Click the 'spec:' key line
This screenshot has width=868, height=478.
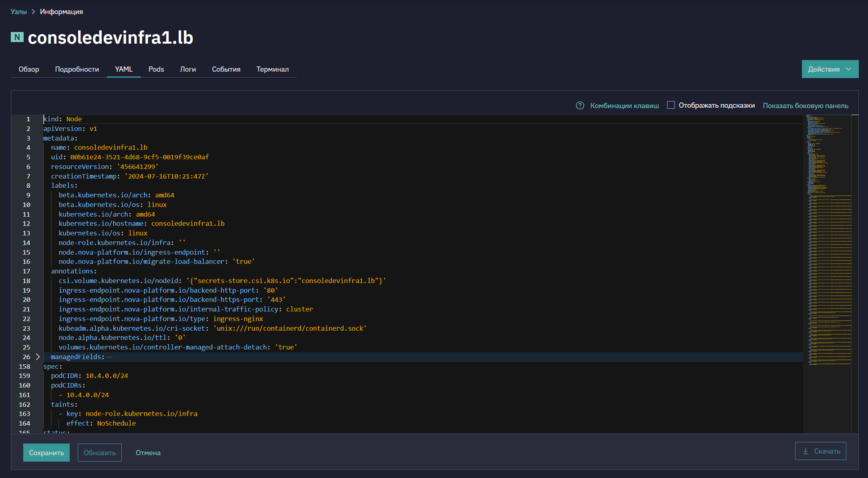pos(52,366)
